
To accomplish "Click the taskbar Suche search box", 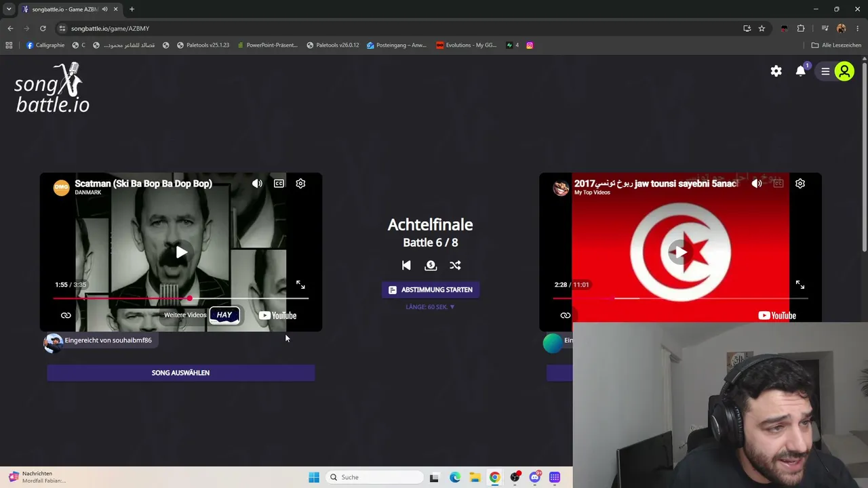I will click(x=373, y=477).
